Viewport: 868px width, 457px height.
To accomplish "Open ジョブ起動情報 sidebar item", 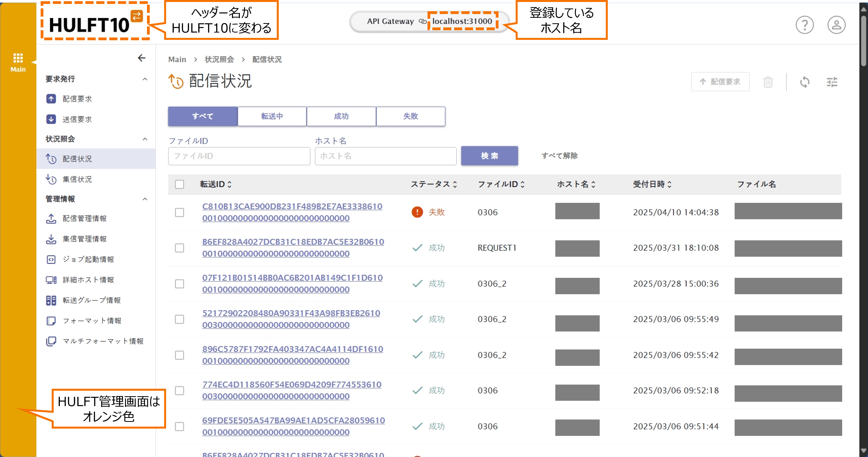I will (x=88, y=259).
